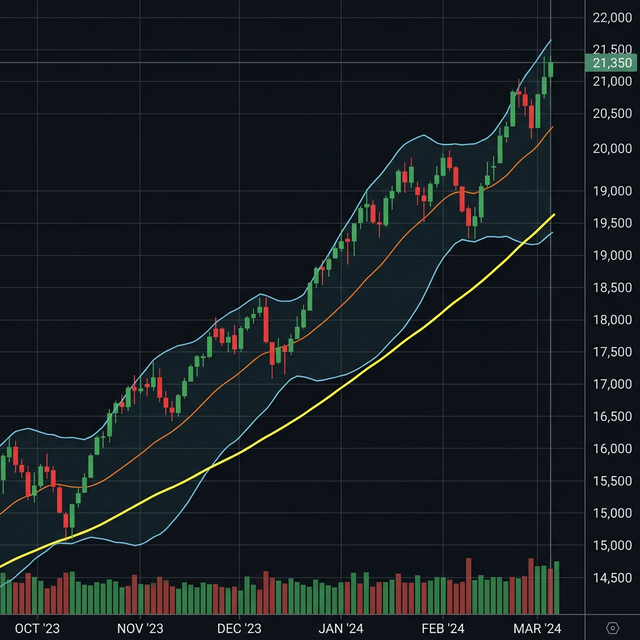
Task: Click the 22,000 price scale label
Action: [x=611, y=18]
